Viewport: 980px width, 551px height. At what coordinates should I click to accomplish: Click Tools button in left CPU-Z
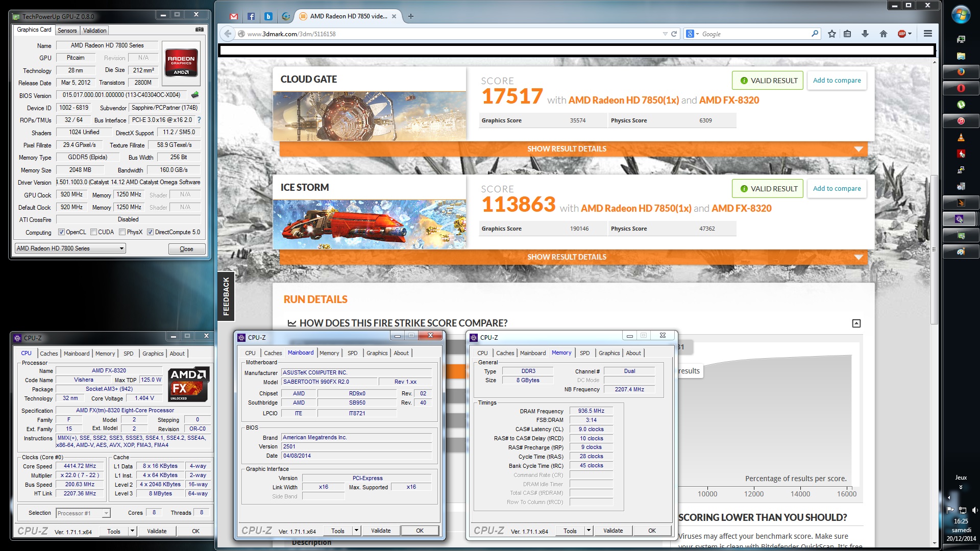pos(114,531)
